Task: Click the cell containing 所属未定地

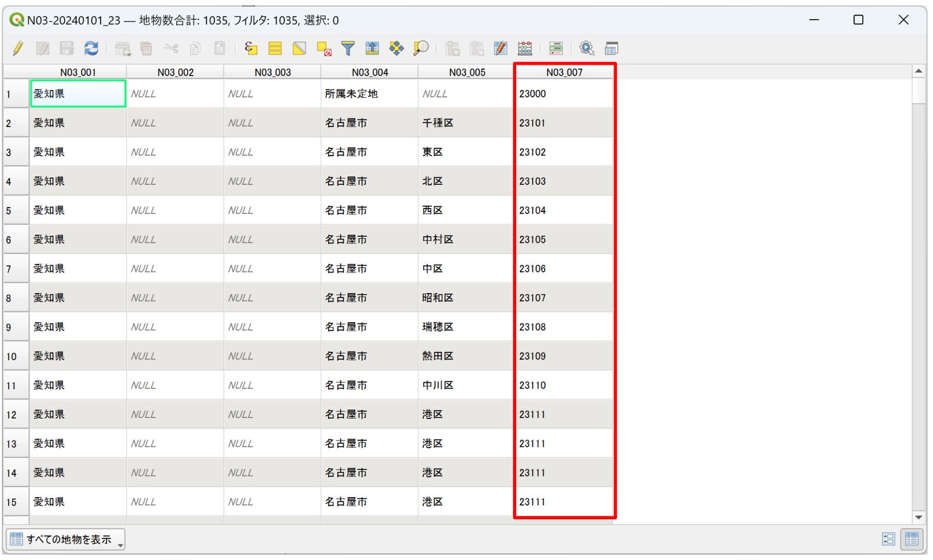Action: pyautogui.click(x=370, y=94)
